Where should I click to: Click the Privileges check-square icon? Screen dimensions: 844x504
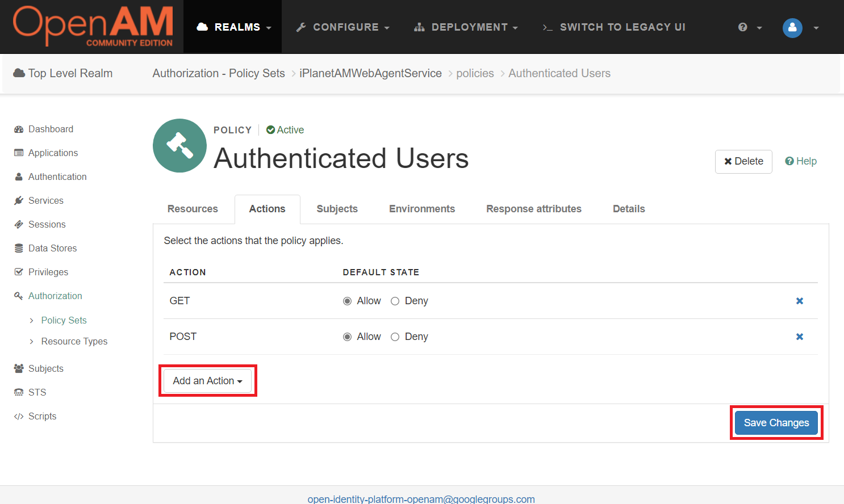[x=19, y=272]
